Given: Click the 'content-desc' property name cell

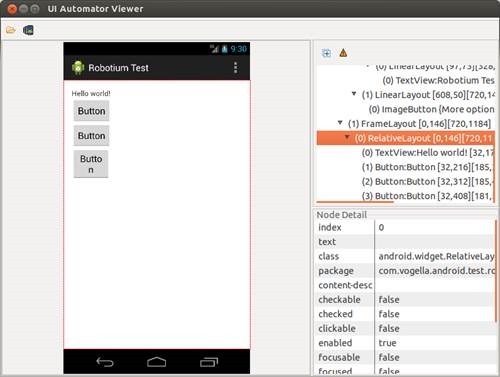Looking at the screenshot, I should click(344, 285).
